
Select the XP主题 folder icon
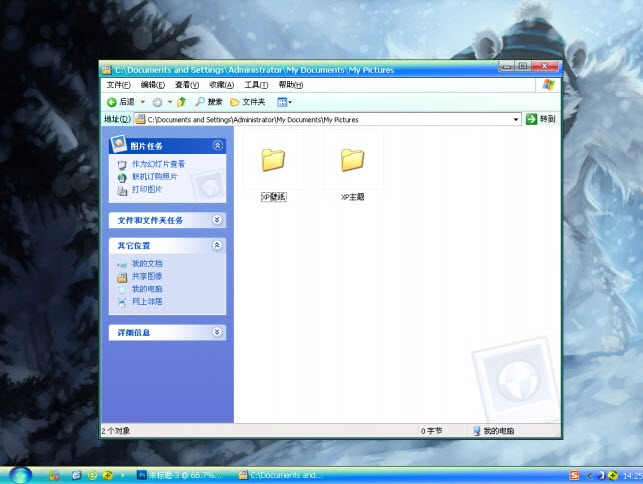point(352,160)
